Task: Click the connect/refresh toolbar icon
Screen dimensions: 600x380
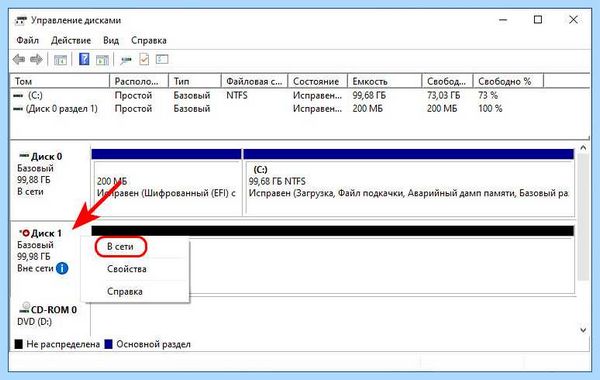Action: [126, 60]
